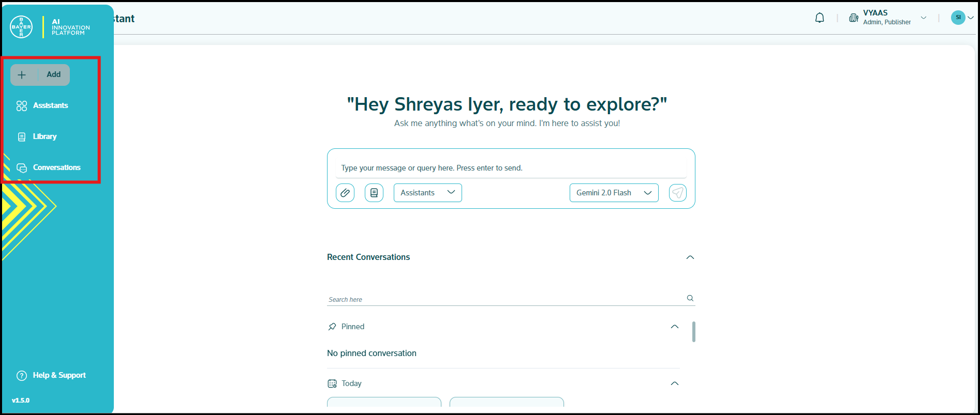This screenshot has height=415, width=980.
Task: Click the VYAAS organization building icon
Action: click(x=854, y=18)
